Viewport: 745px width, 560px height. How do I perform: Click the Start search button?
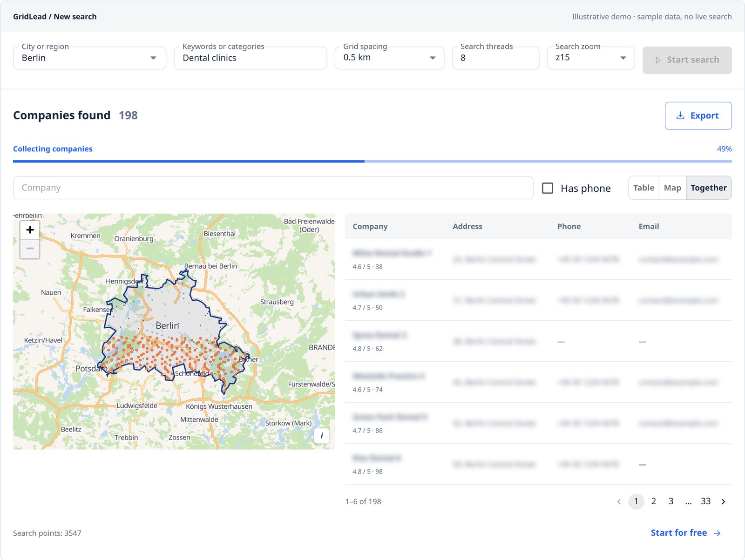687,60
